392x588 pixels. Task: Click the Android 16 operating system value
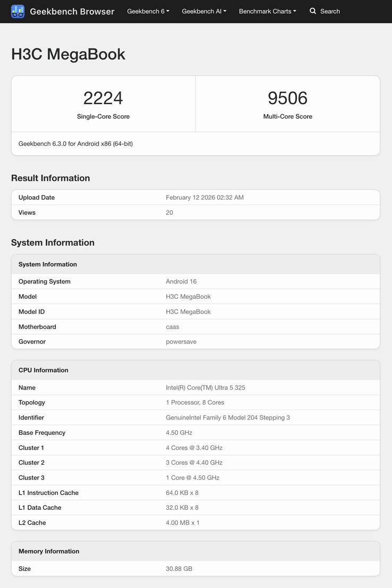pyautogui.click(x=181, y=281)
